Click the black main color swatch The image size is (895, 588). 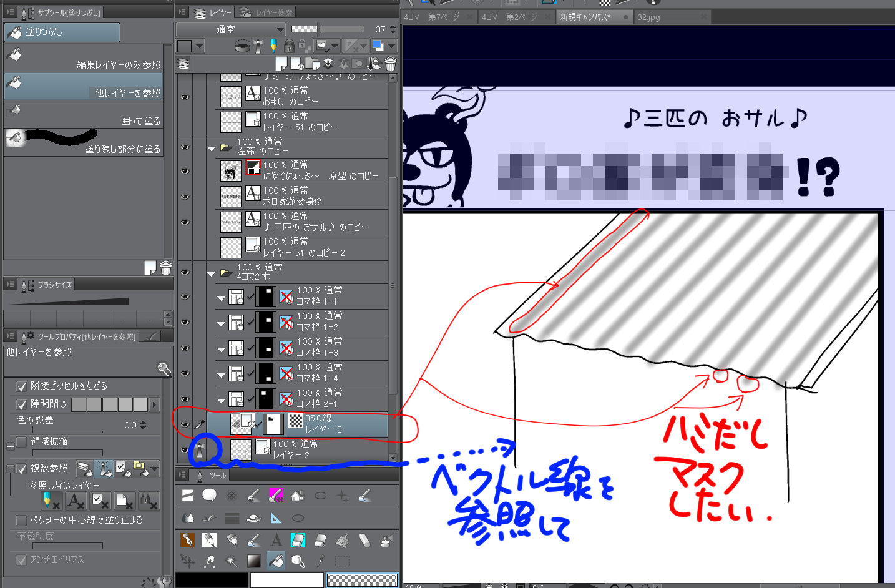pos(212,581)
